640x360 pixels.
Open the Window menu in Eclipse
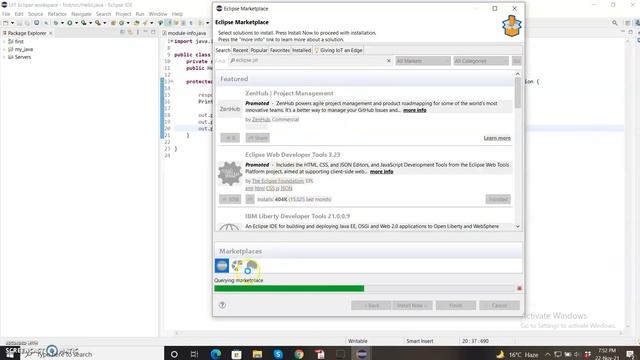(x=158, y=14)
